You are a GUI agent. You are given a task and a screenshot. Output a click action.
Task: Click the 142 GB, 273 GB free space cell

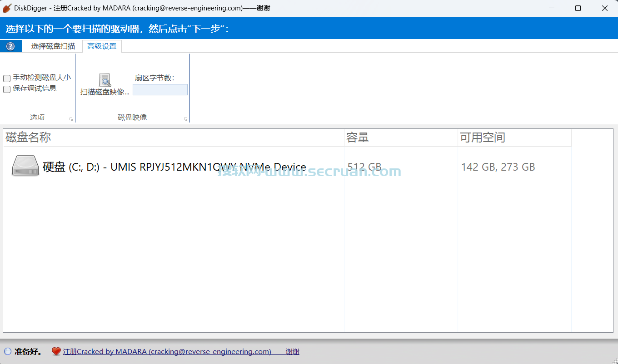(x=498, y=167)
